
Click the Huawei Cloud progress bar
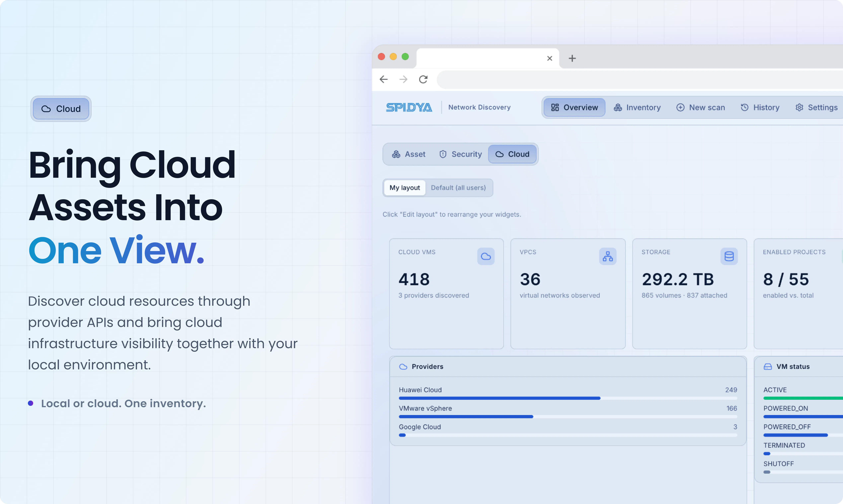coord(568,398)
